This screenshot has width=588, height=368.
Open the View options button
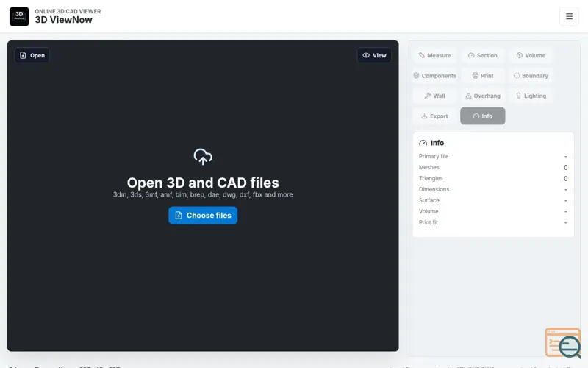point(374,55)
